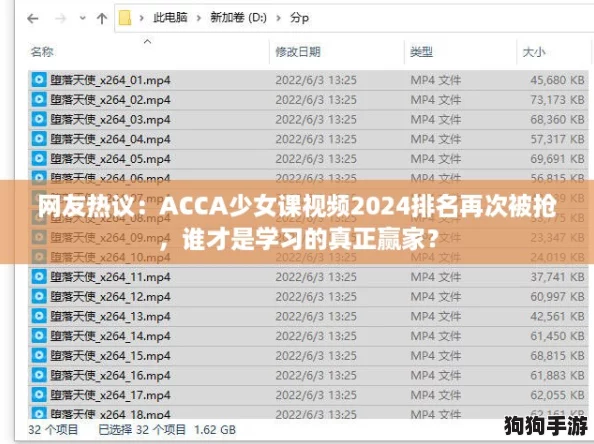
Task: Go up one folder level
Action: [102, 18]
